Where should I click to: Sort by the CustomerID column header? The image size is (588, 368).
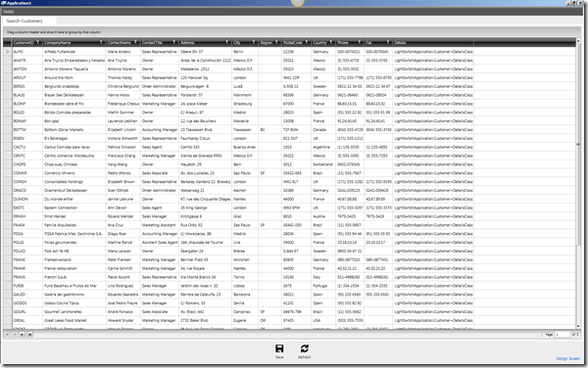point(24,43)
